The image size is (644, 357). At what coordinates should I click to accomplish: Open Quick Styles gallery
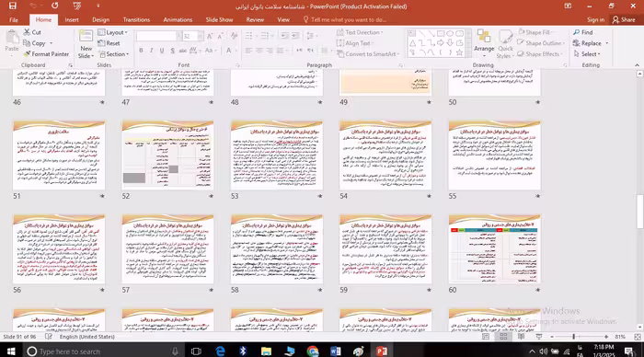click(505, 44)
